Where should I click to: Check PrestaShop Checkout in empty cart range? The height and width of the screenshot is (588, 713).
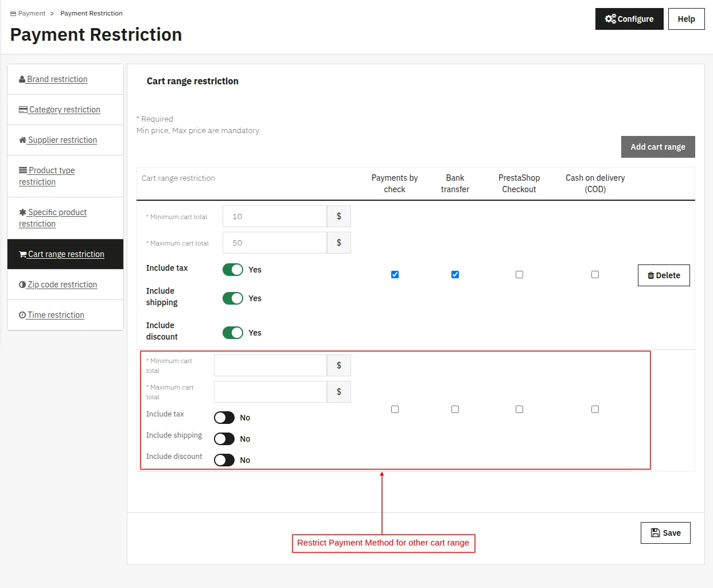pos(519,410)
